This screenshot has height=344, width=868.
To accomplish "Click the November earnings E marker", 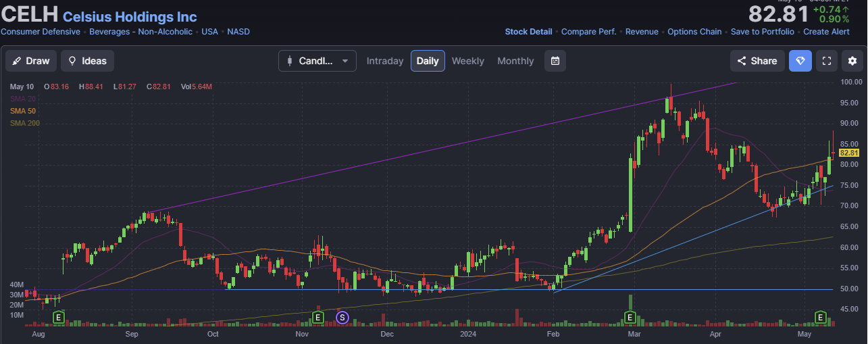I will tap(318, 316).
